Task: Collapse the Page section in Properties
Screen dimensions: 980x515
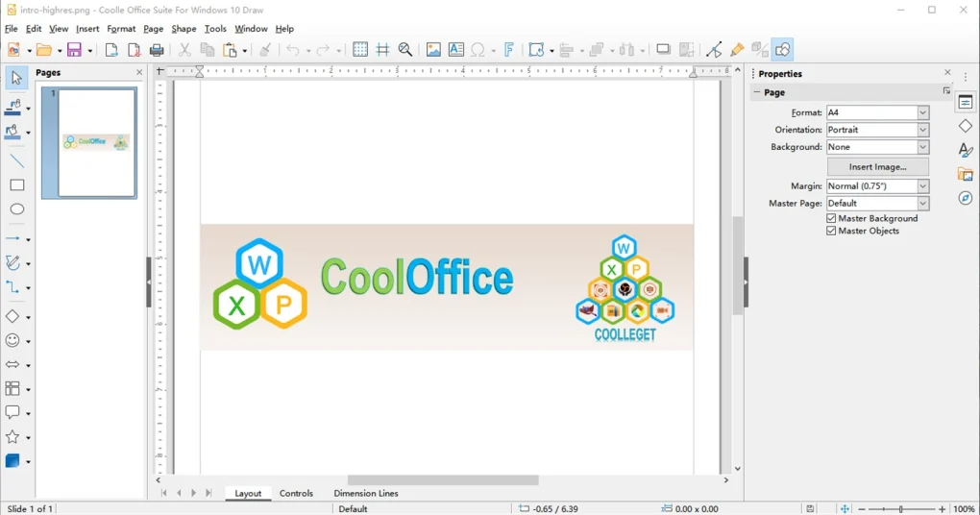Action: (757, 92)
